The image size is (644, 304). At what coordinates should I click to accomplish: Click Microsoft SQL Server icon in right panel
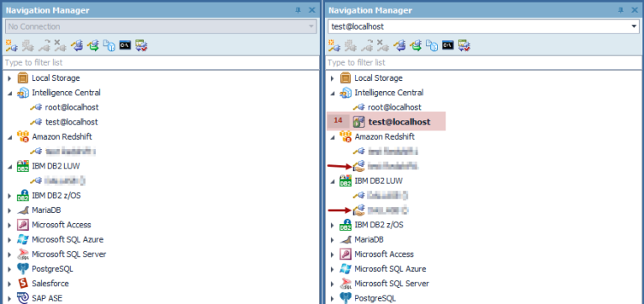345,284
